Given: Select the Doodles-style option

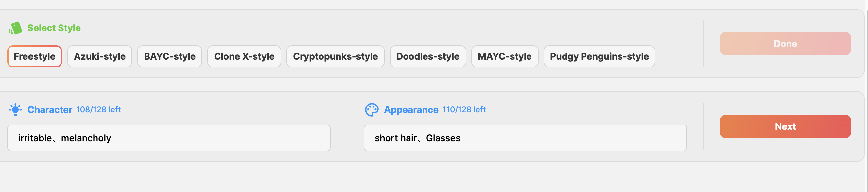Looking at the screenshot, I should pyautogui.click(x=427, y=56).
